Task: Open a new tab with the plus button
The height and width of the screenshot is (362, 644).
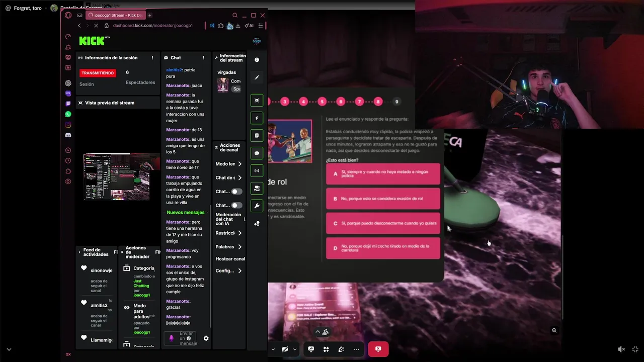Action: (x=149, y=15)
